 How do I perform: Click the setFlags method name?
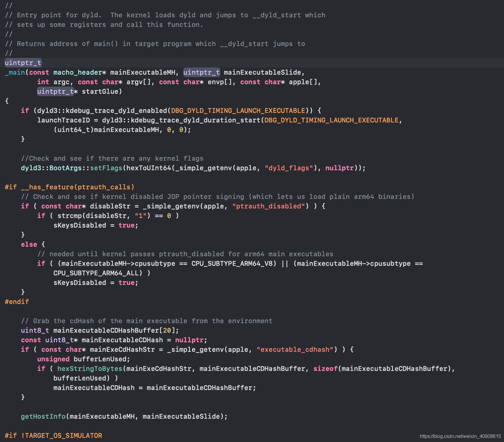click(x=106, y=168)
